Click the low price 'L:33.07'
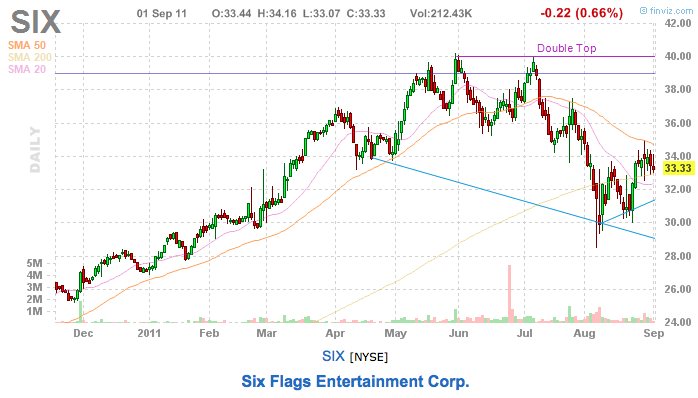Viewport: 698px width, 398px height. pos(321,13)
